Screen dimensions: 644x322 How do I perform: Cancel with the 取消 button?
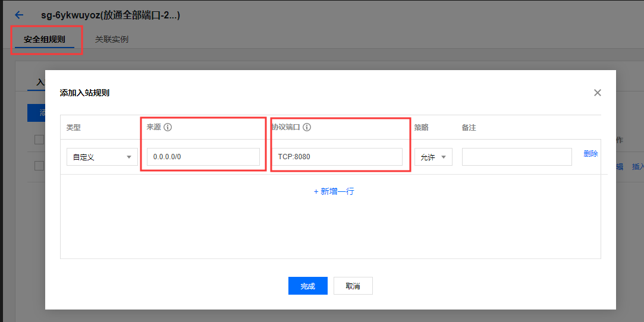point(353,286)
